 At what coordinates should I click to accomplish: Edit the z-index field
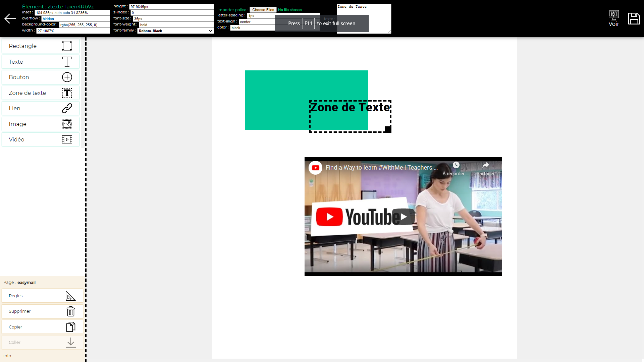click(172, 13)
